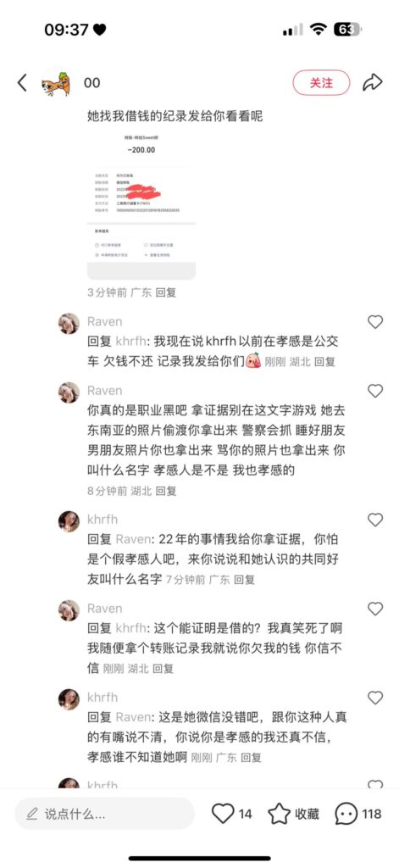Tap 回复 under Raven's 8分钟前 comment

[165, 491]
